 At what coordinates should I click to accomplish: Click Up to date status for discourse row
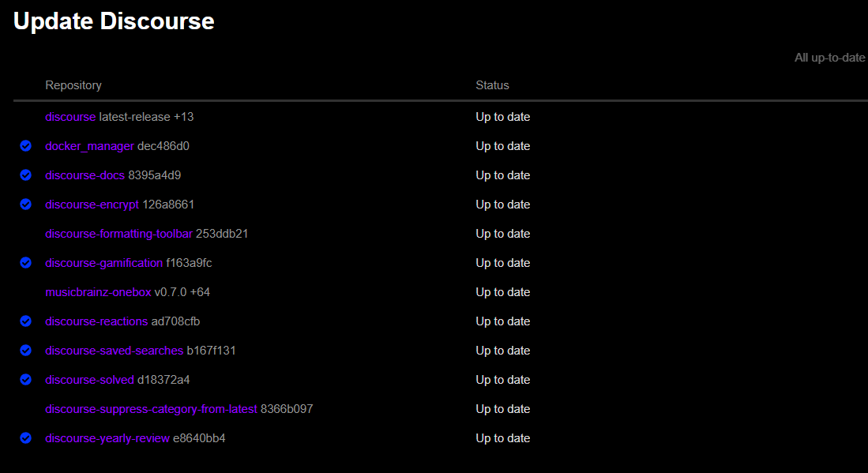[x=502, y=117]
